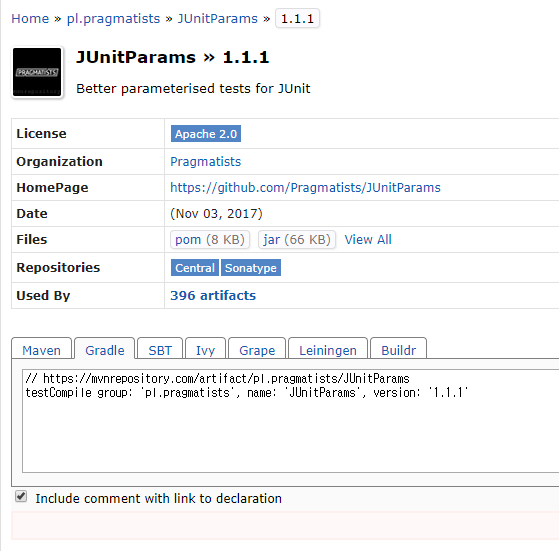Visit the GitHub JUnitParams homepage link
The height and width of the screenshot is (551, 559).
pyautogui.click(x=305, y=188)
